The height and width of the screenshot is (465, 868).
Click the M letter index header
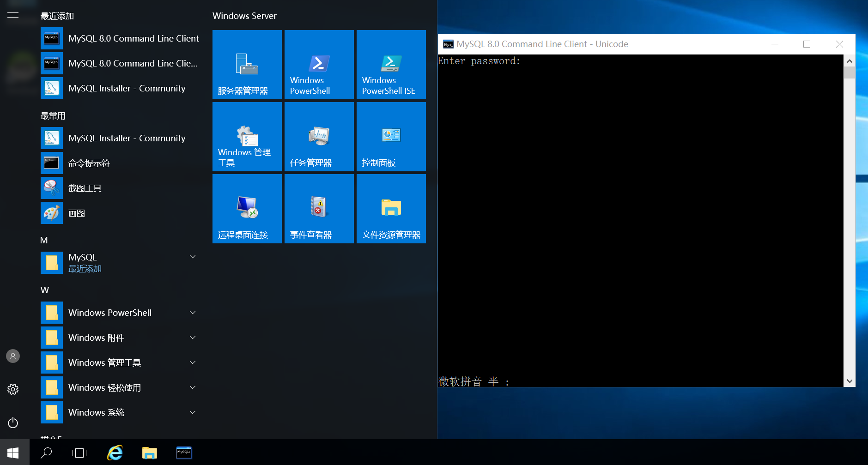click(x=44, y=240)
